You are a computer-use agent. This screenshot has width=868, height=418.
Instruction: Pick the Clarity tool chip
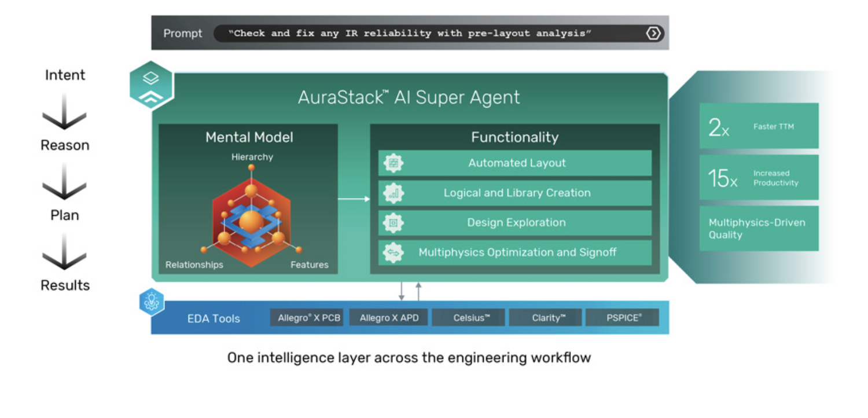click(546, 317)
